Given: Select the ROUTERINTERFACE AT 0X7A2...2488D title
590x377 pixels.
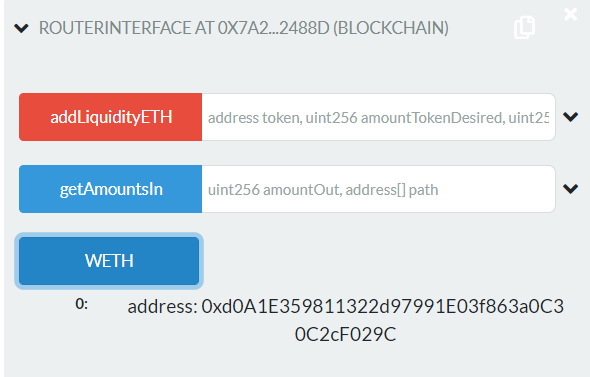Looking at the screenshot, I should coord(244,28).
